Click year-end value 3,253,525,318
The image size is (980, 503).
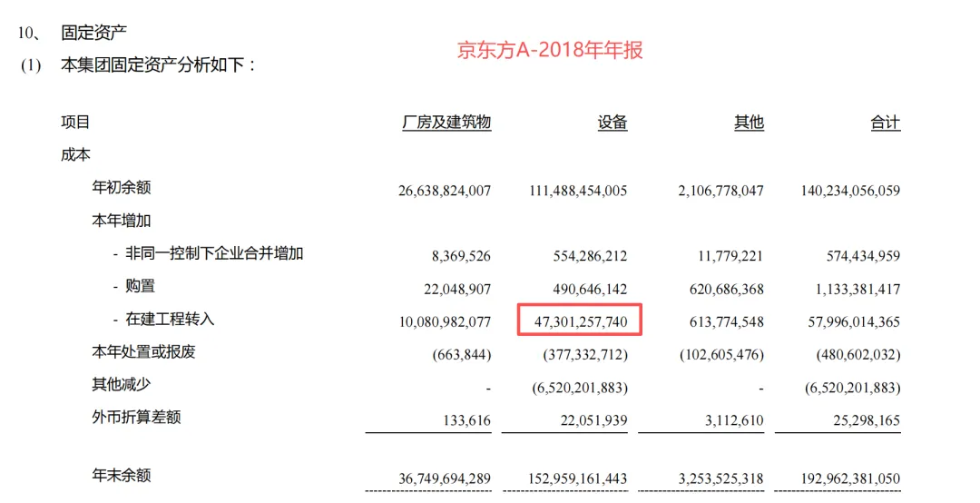click(720, 478)
